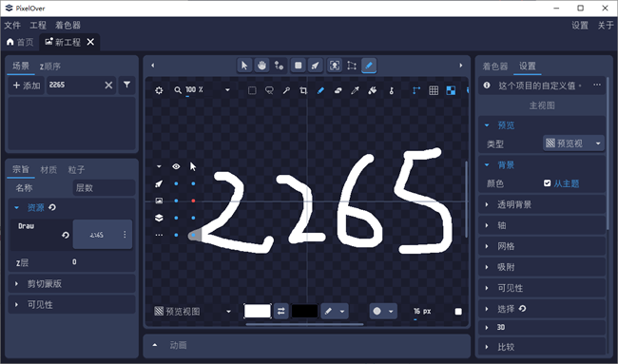This screenshot has height=364, width=618.
Task: Expand the 网格 section
Action: pyautogui.click(x=542, y=246)
